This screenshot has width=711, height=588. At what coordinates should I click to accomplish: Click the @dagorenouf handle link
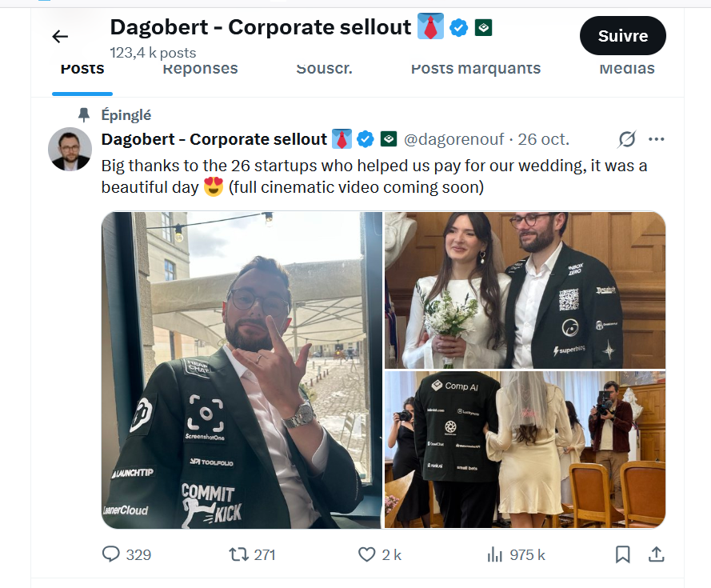453,140
